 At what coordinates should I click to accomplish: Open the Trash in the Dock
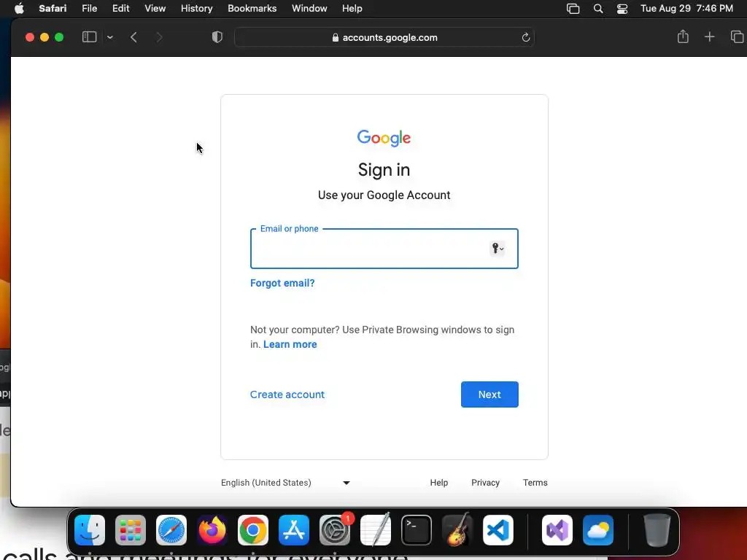pos(657,530)
